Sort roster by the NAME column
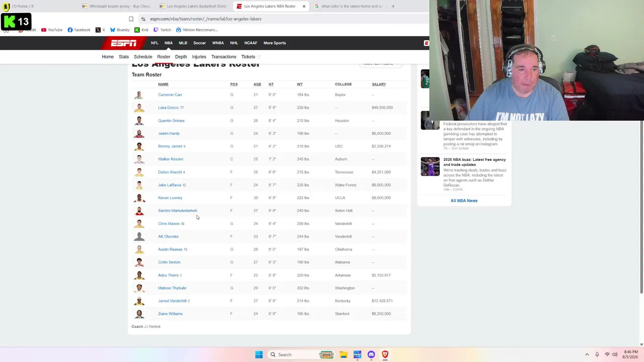The image size is (644, 362). (163, 84)
